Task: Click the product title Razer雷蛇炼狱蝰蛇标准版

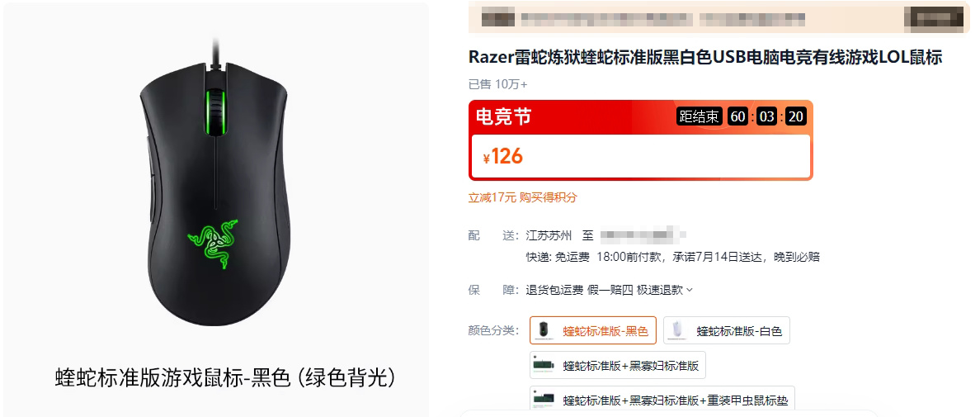Action: 705,58
